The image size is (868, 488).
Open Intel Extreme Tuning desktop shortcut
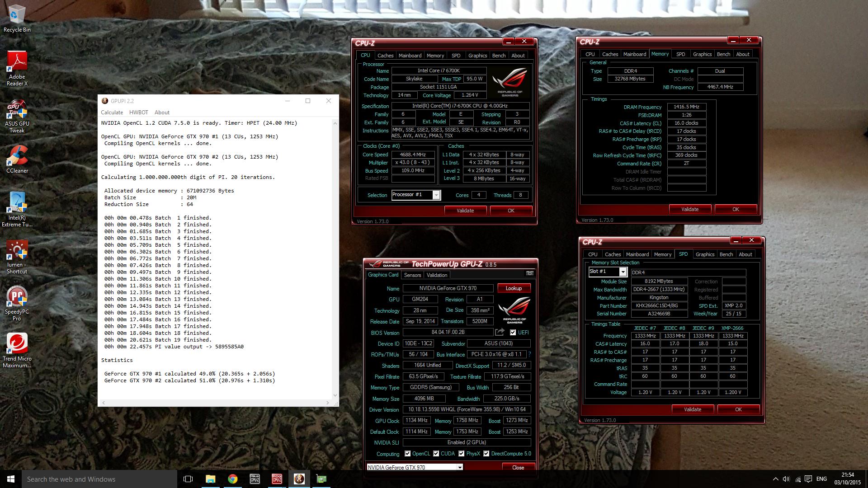pos(17,209)
